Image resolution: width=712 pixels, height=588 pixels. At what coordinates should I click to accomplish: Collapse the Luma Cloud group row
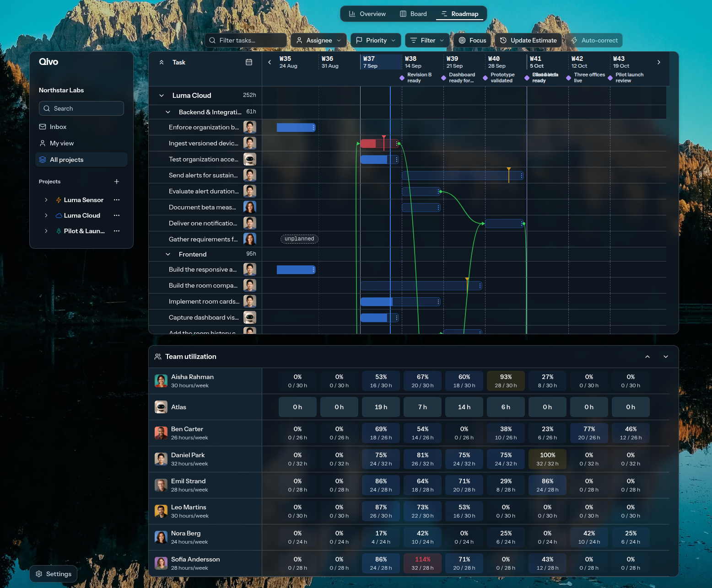tap(162, 96)
